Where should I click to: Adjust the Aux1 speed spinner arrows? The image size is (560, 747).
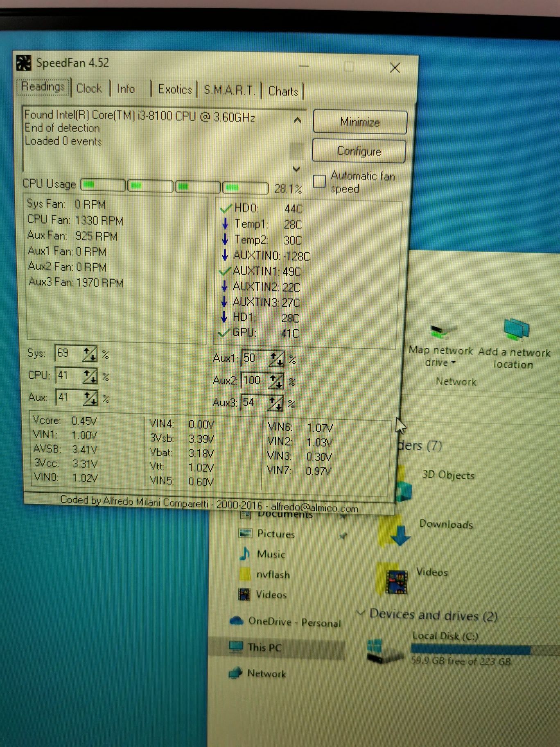pyautogui.click(x=276, y=359)
